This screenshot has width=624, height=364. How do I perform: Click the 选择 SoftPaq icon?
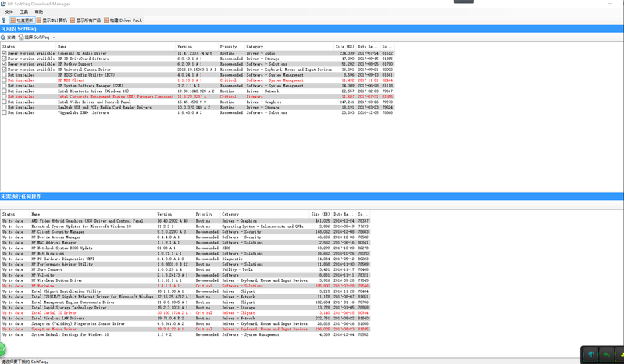[22, 37]
